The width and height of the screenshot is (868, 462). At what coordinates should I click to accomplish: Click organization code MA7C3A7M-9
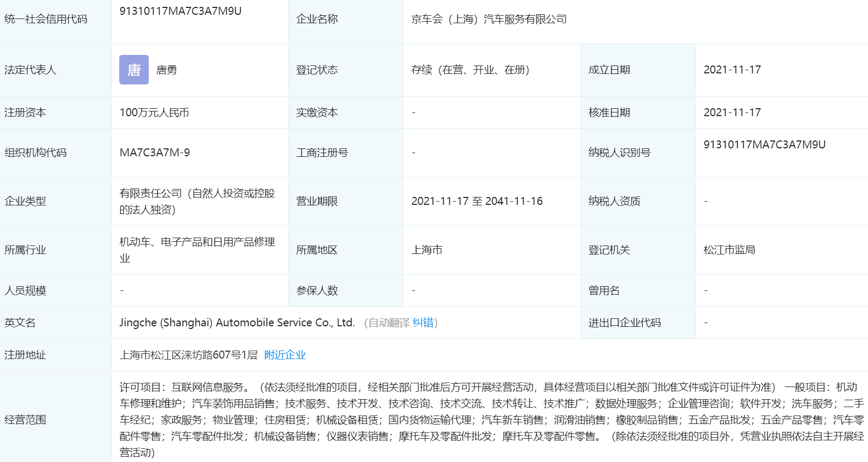coord(155,153)
